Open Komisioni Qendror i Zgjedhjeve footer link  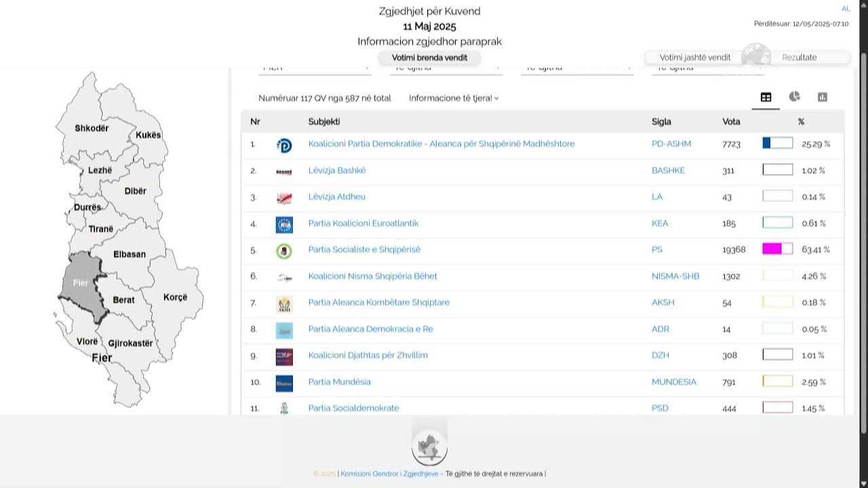coord(389,474)
